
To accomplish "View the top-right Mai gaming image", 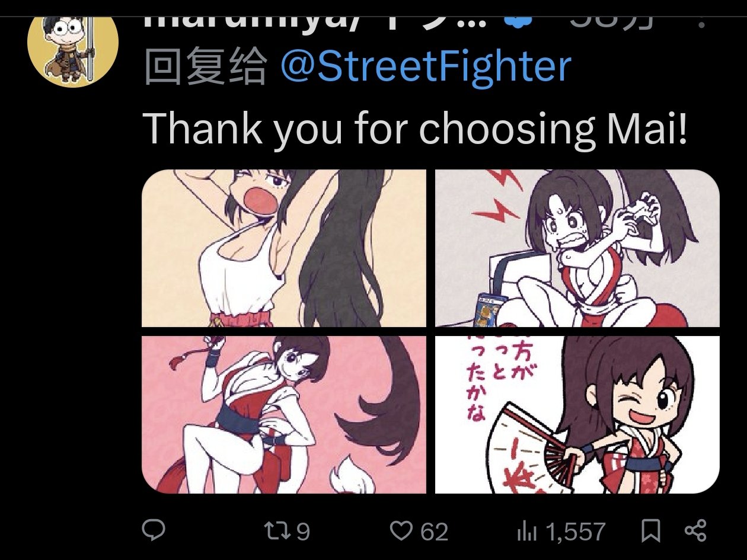I will 577,248.
